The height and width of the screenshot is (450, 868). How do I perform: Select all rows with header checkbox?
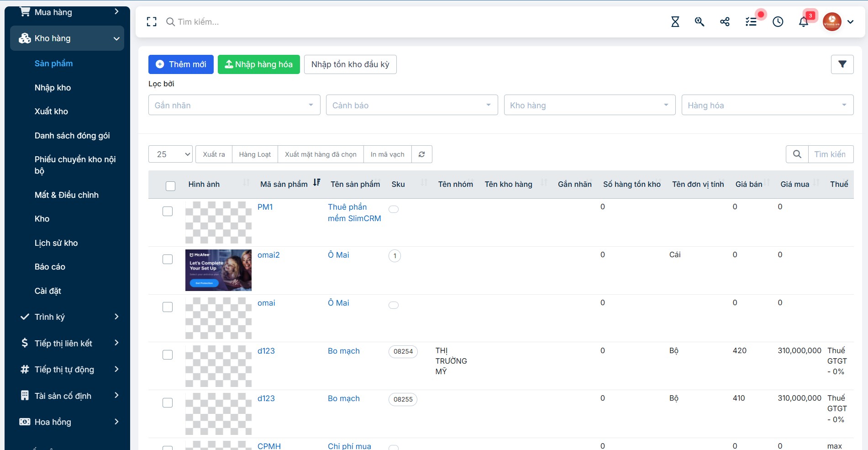pyautogui.click(x=170, y=185)
